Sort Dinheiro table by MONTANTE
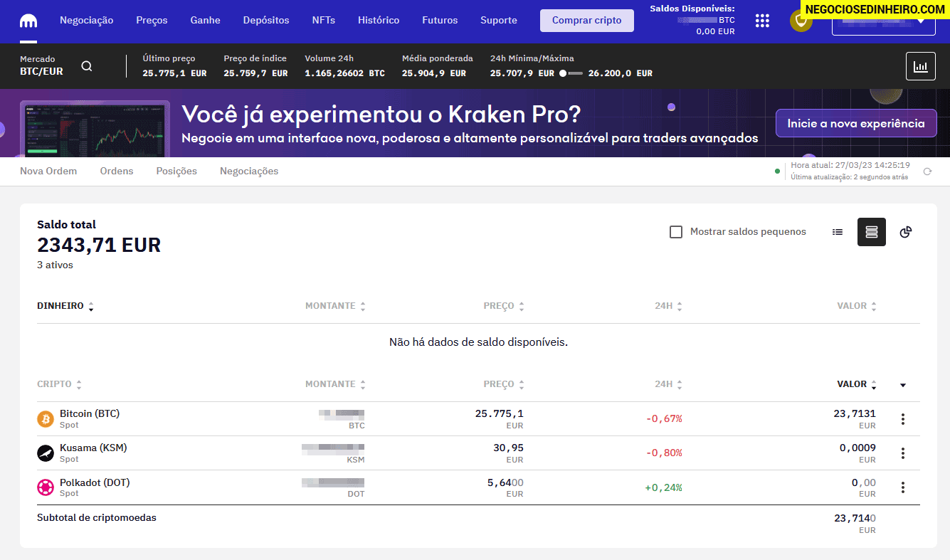Screen dimensions: 950x560 (x=335, y=306)
